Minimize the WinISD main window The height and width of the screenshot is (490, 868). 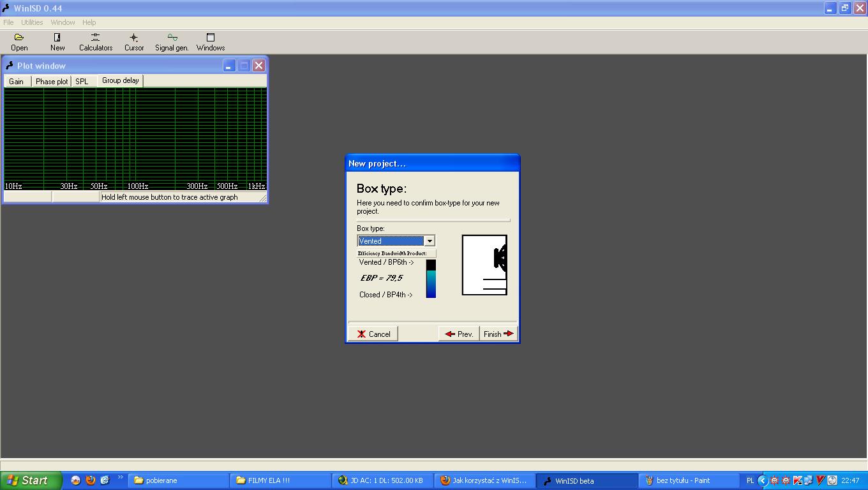pyautogui.click(x=830, y=8)
